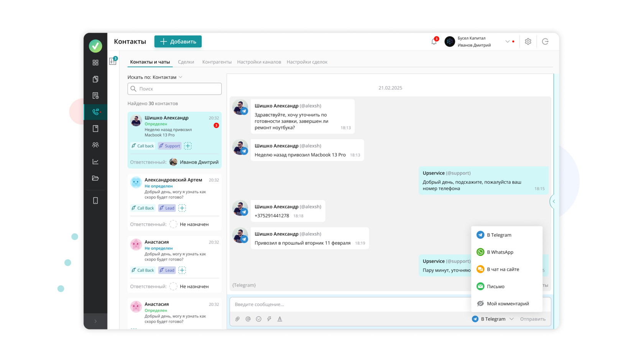Click 'Найдено 30 контактов' text
Viewport: 644px width, 362px height.
[153, 103]
